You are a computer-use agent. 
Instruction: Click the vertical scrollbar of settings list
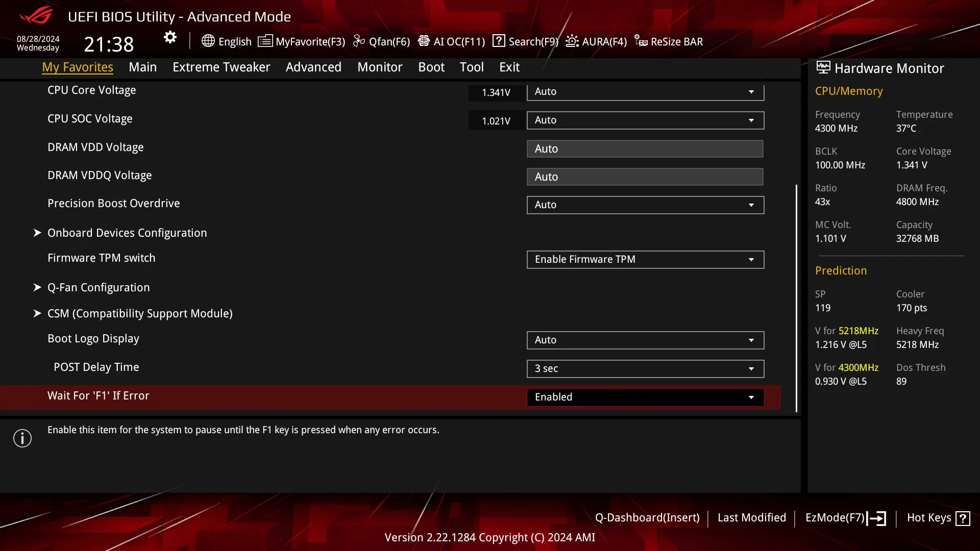pyautogui.click(x=796, y=298)
